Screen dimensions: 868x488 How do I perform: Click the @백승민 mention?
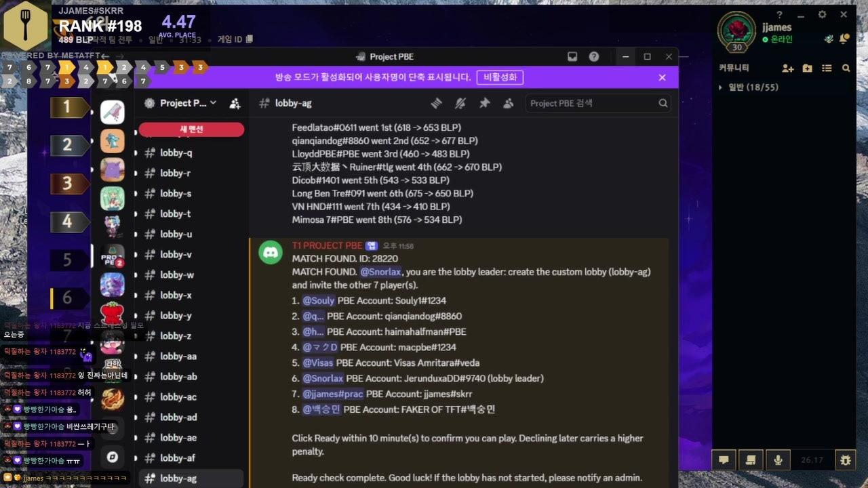tap(321, 409)
